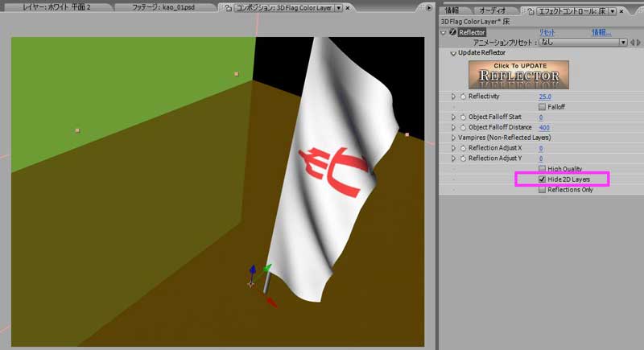The height and width of the screenshot is (350, 644).
Task: Select the コンポジション: 3D Flag Color Layer tab
Action: [x=283, y=8]
